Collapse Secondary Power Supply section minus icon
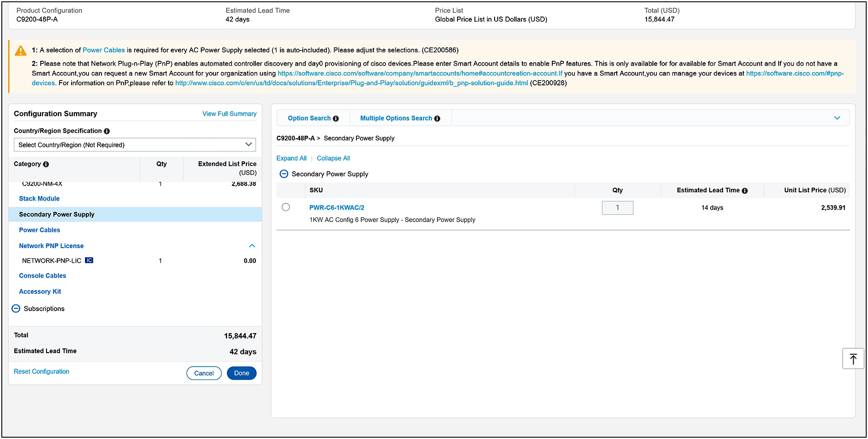 (284, 174)
